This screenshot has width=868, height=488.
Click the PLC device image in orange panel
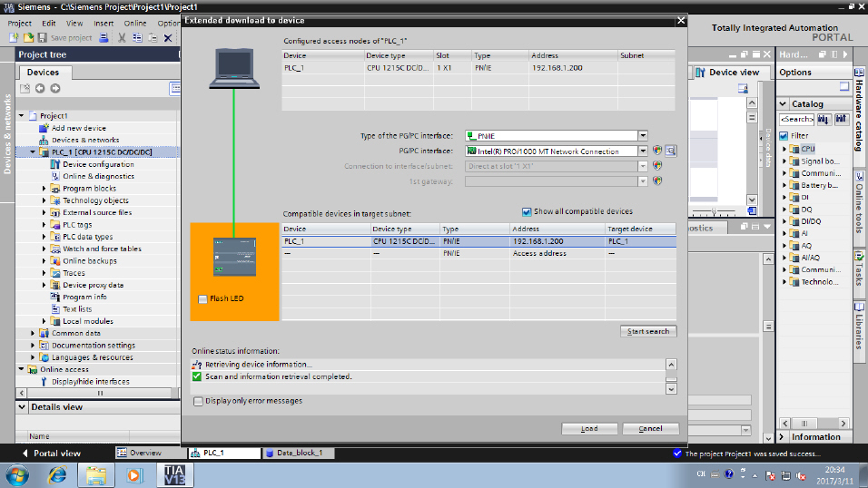point(235,257)
